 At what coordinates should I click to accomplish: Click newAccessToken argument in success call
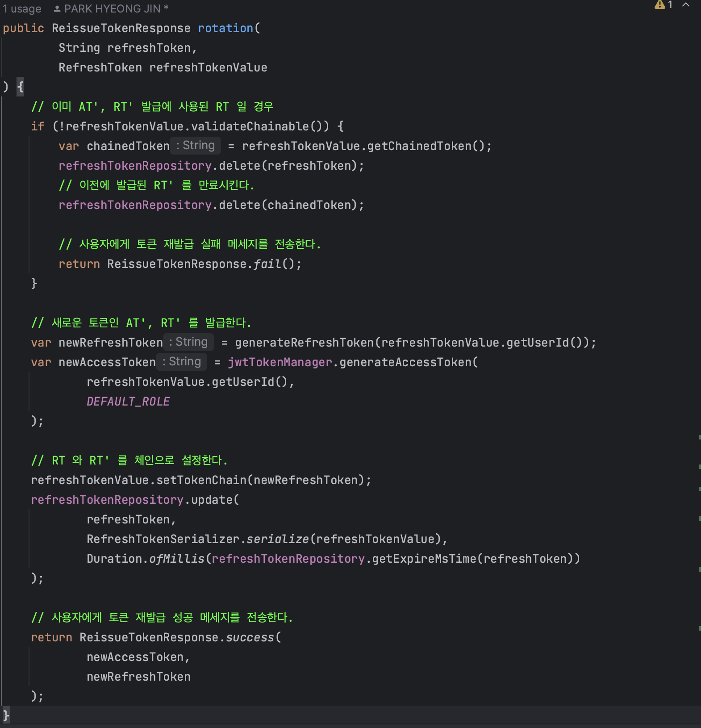tap(135, 657)
